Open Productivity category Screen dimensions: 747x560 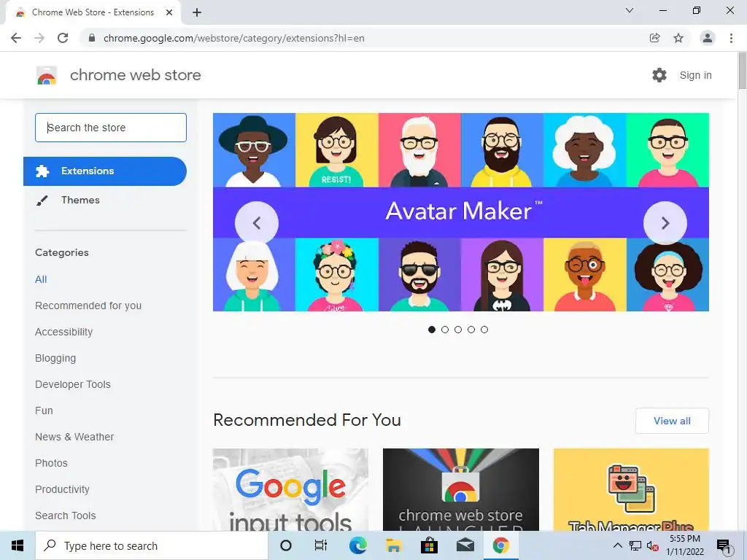click(x=62, y=489)
